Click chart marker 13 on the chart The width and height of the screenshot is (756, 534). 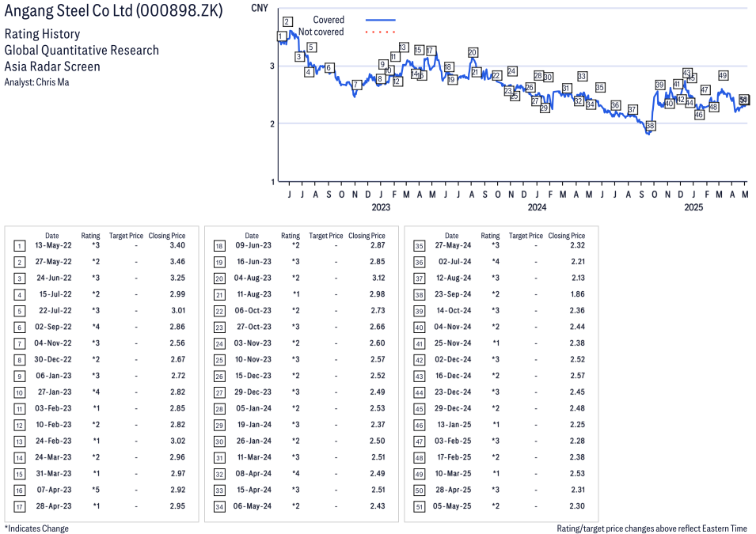[404, 47]
